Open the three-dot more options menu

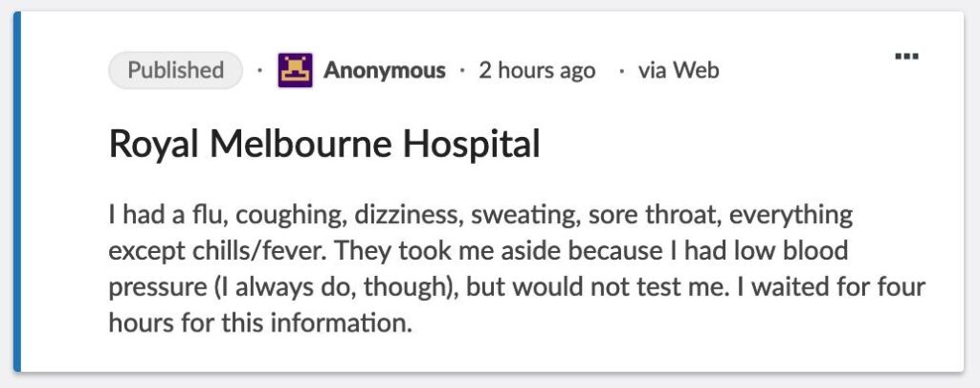coord(905,57)
